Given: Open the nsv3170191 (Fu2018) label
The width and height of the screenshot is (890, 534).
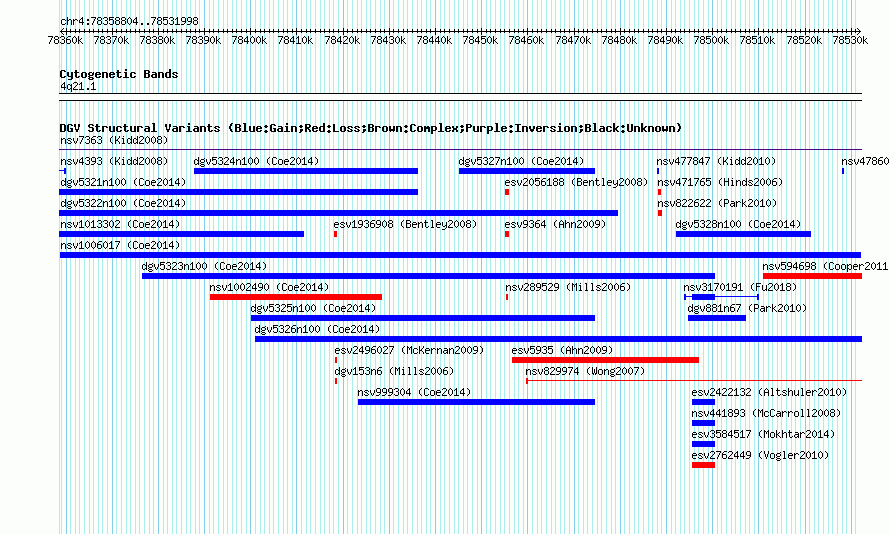Looking at the screenshot, I should (740, 287).
